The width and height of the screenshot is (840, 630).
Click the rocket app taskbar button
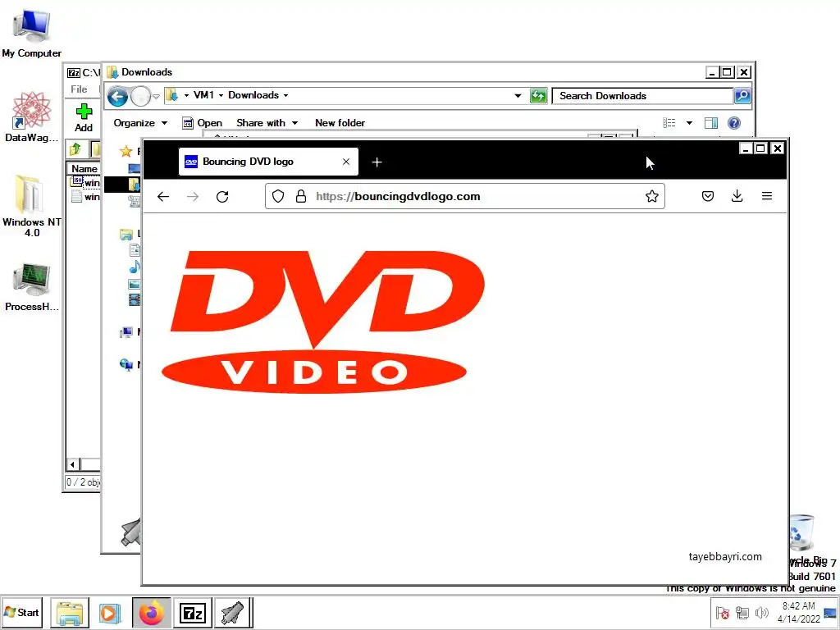point(232,613)
